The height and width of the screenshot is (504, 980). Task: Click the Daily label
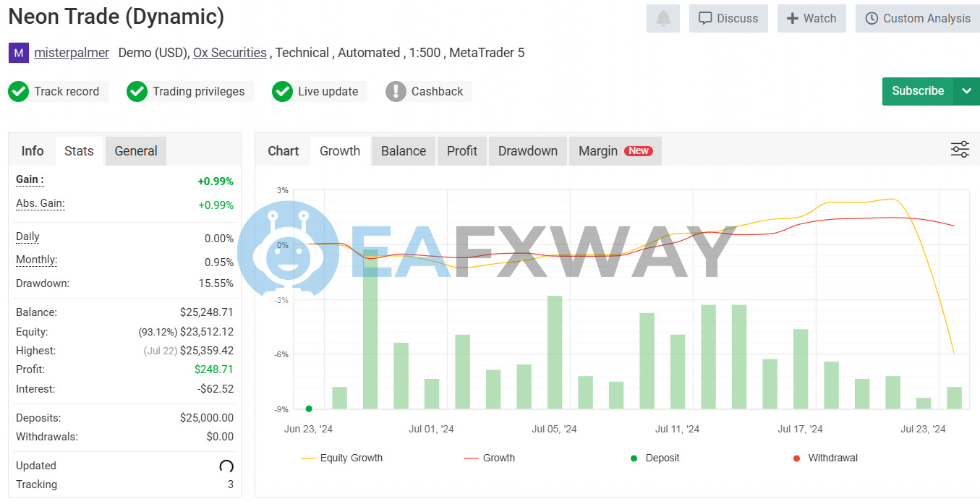point(27,236)
